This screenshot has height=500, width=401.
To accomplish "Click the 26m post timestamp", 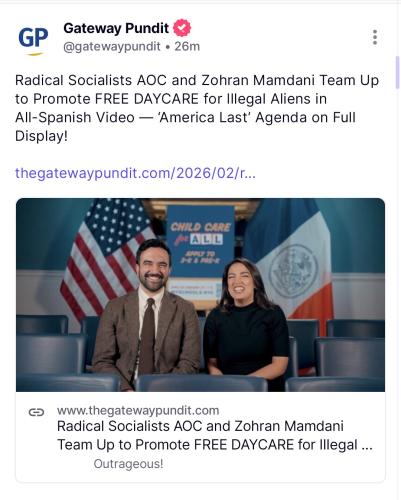I will click(x=187, y=46).
